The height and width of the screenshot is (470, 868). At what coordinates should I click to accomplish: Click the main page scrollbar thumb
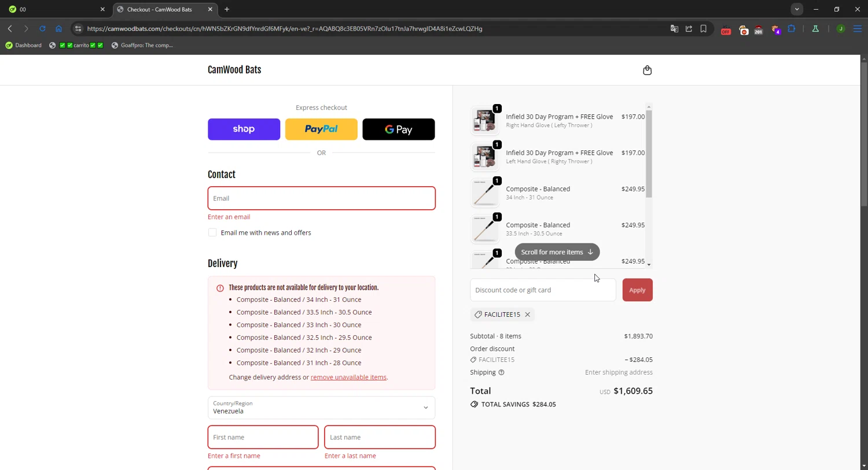click(x=864, y=134)
